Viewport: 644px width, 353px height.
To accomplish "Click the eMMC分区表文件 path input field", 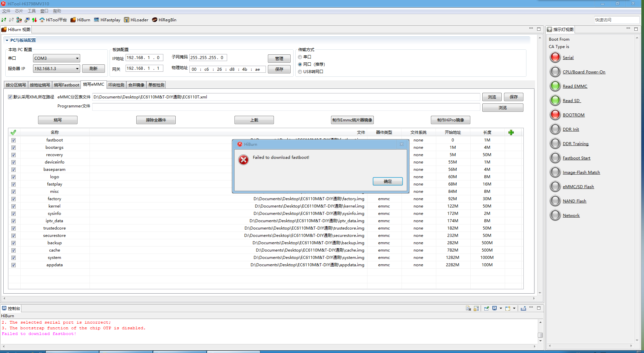I will (x=286, y=97).
